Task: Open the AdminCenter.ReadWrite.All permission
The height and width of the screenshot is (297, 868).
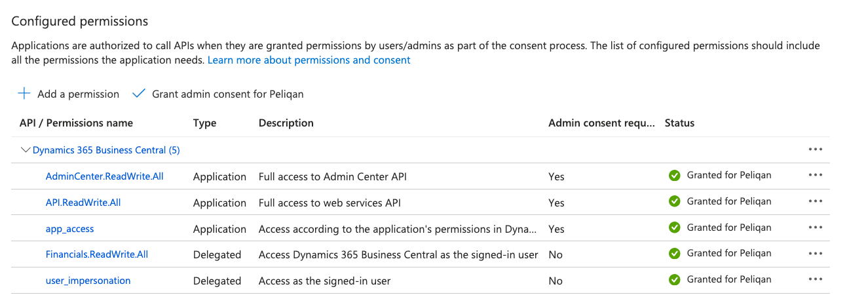Action: pyautogui.click(x=104, y=176)
